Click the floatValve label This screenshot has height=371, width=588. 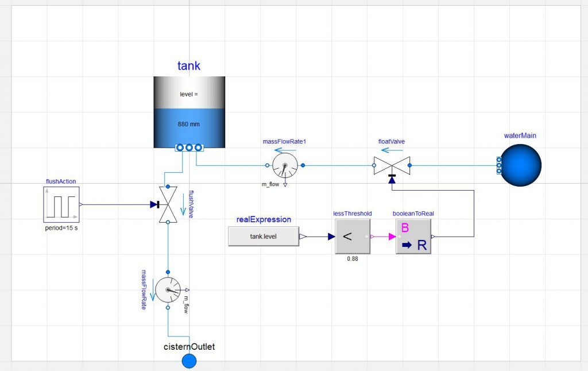pos(392,141)
